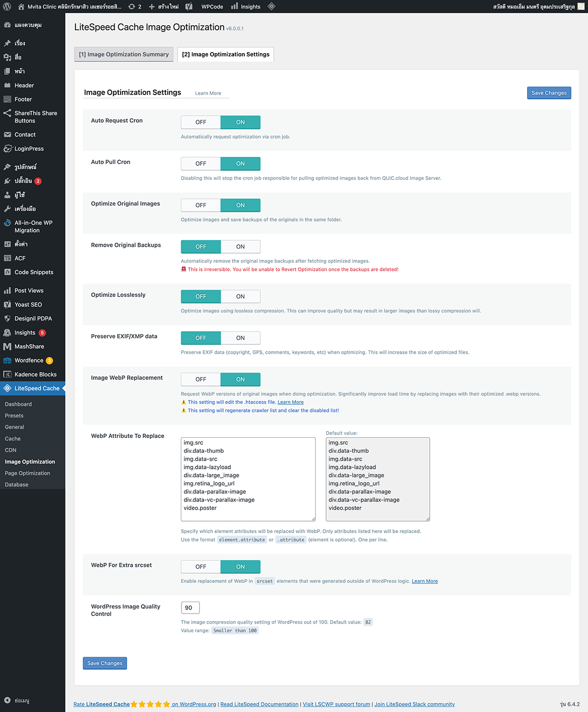Screen dimensions: 588x712
Task: Open the users person icon
Action: (x=8, y=195)
